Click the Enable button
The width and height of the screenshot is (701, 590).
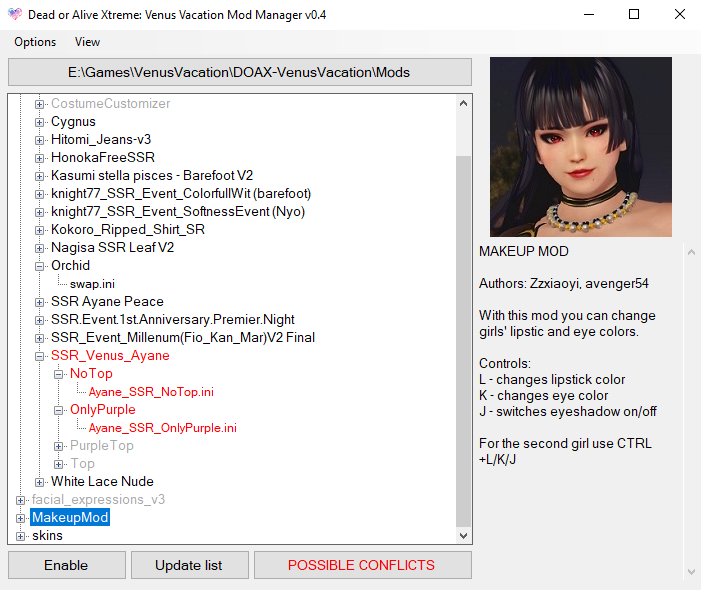point(67,565)
